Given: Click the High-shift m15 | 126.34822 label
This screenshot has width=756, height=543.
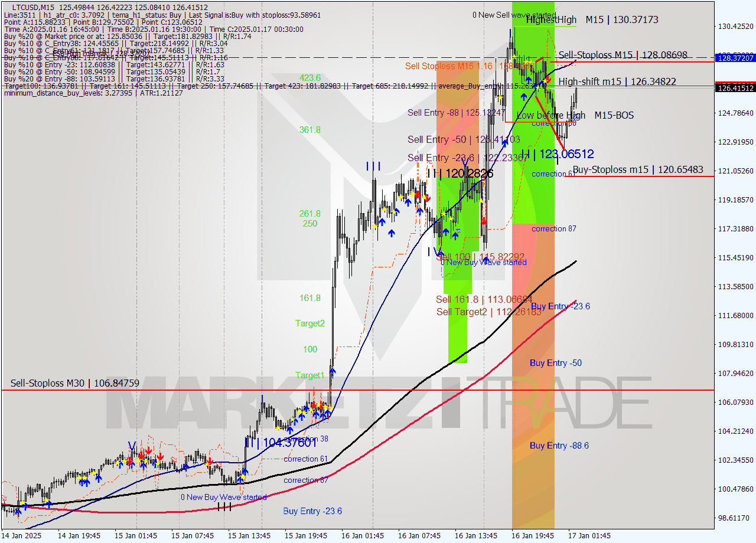Looking at the screenshot, I should coord(617,81).
